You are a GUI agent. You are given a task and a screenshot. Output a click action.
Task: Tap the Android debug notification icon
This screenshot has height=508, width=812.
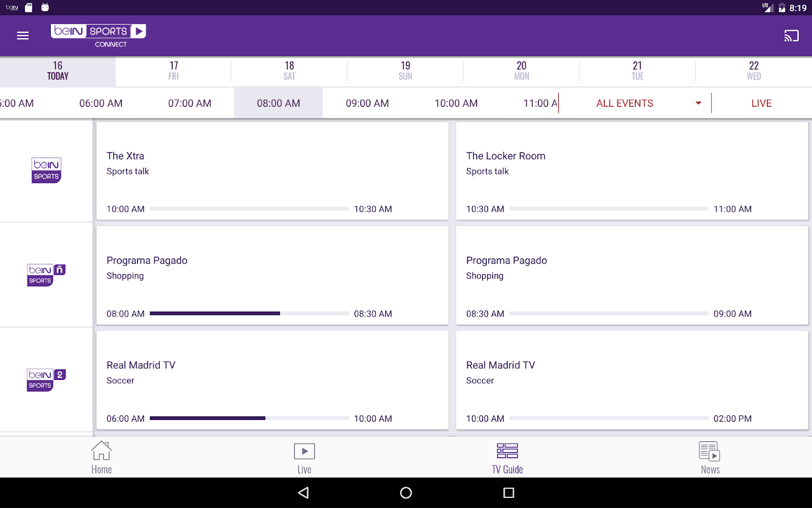pyautogui.click(x=45, y=7)
